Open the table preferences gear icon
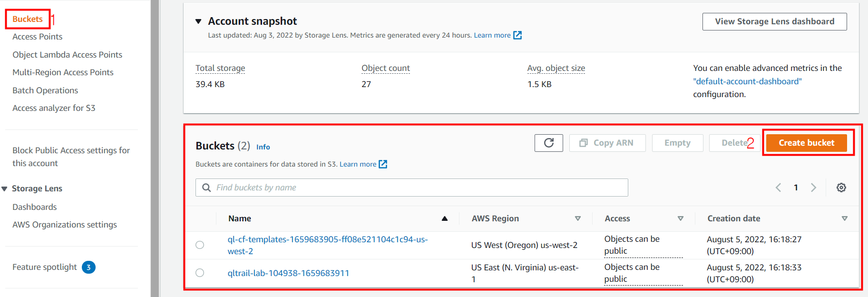Image resolution: width=868 pixels, height=297 pixels. [x=841, y=188]
